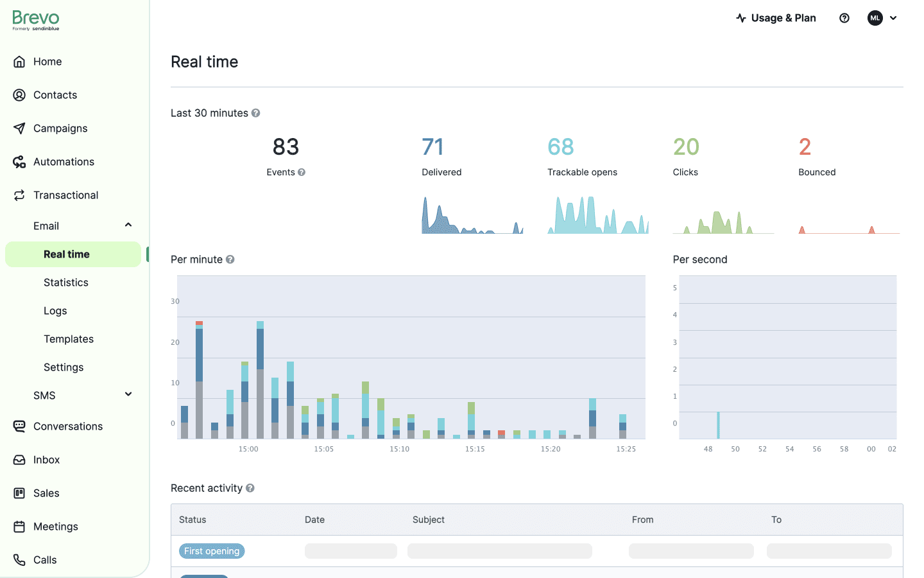Screen dimensions: 924x578
Task: Open the Home sidebar icon
Action: [x=19, y=61]
